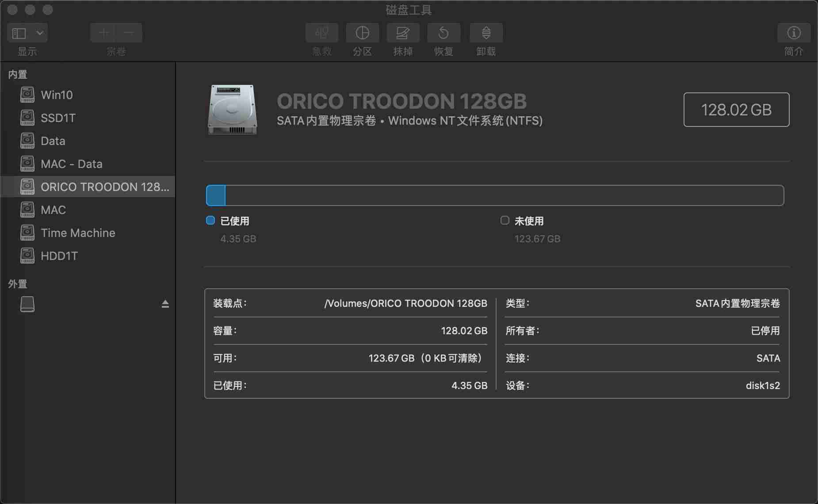Image resolution: width=818 pixels, height=504 pixels.
Task: Click the blue 已使用 legend swatch
Action: click(210, 221)
